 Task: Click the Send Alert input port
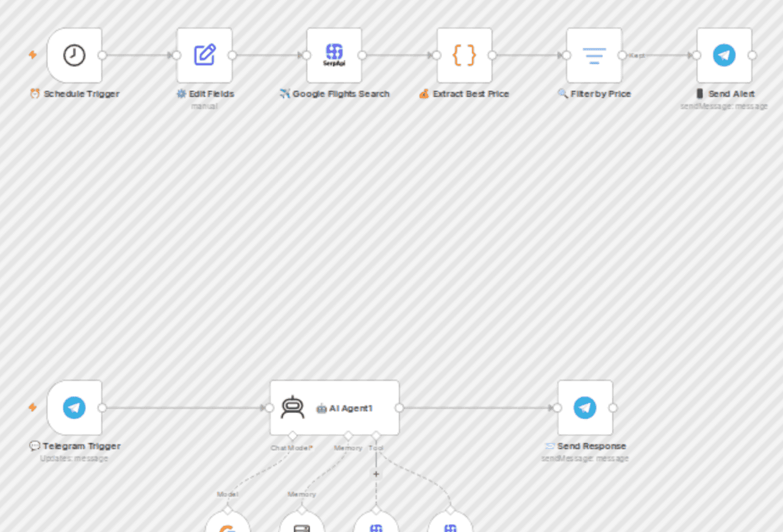pos(697,55)
